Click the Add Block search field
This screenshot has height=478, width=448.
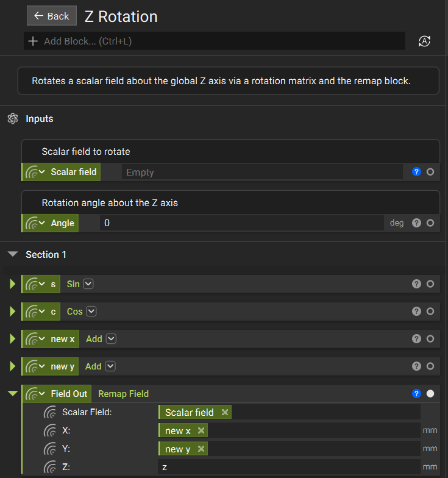point(219,41)
